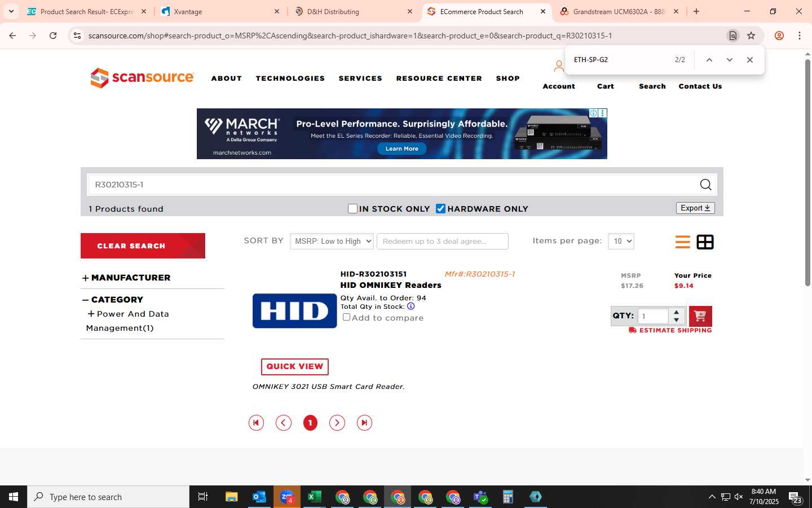Viewport: 812px width, 508px height.
Task: Open new browser tab
Action: pos(696,11)
